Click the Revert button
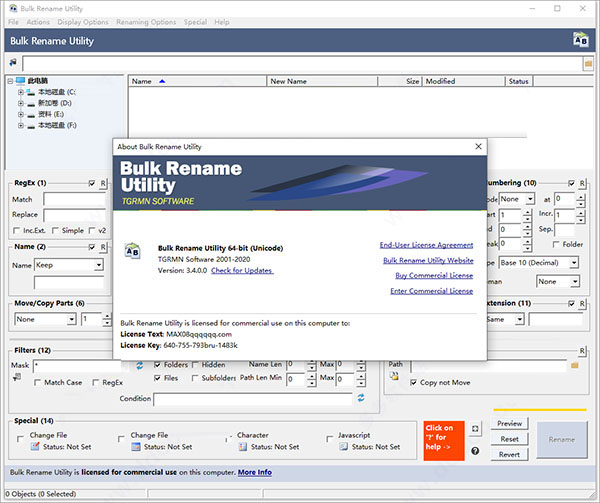600x503 pixels. pos(509,454)
